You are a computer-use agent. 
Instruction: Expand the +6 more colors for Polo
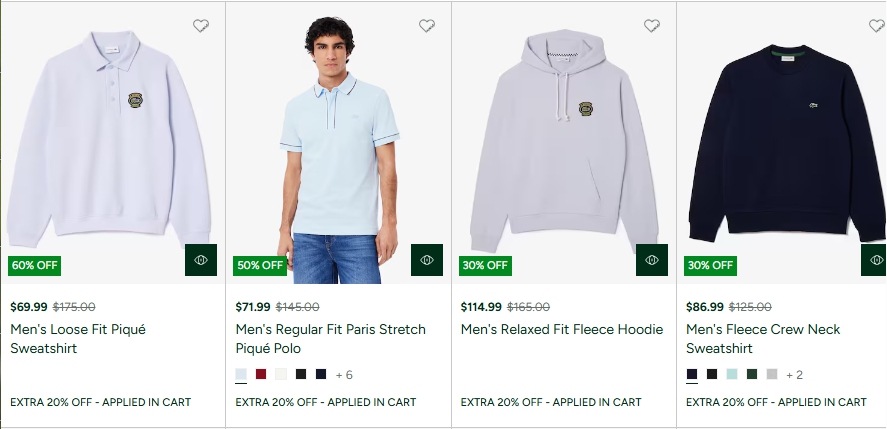coord(344,375)
